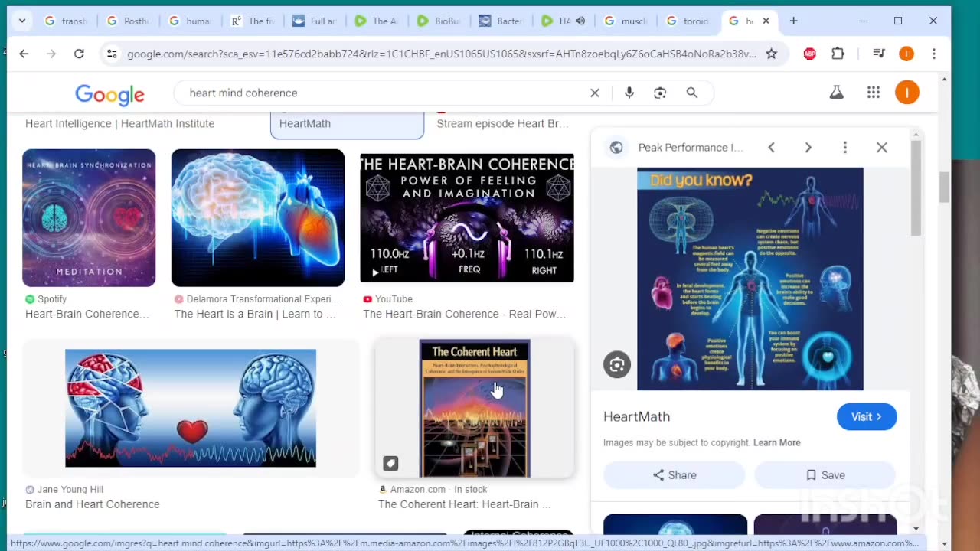Open a new browser tab
The image size is (980, 551).
click(793, 21)
